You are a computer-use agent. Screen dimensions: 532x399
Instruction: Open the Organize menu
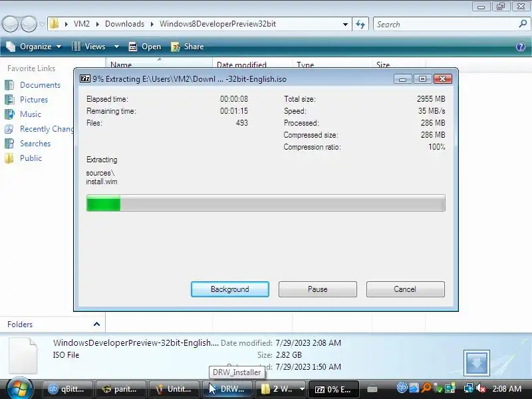coord(35,47)
